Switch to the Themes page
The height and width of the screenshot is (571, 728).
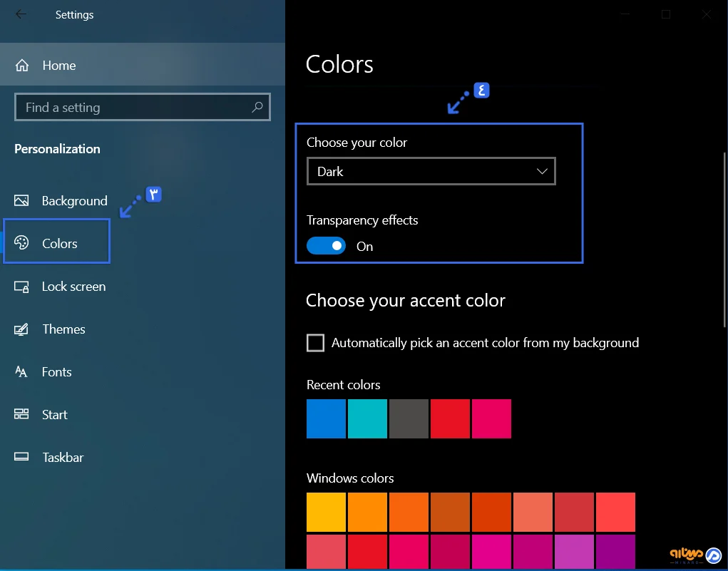pyautogui.click(x=143, y=329)
